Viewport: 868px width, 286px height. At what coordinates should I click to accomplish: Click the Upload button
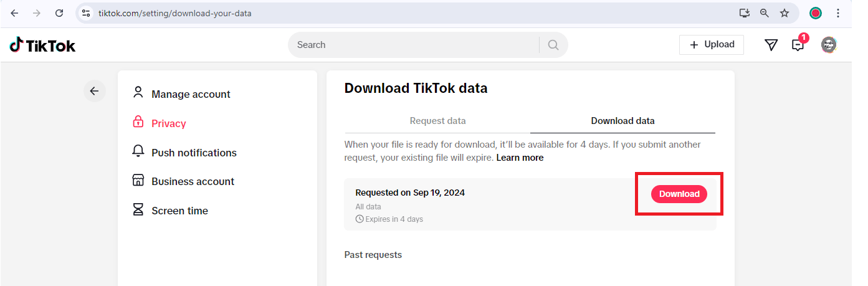click(712, 45)
